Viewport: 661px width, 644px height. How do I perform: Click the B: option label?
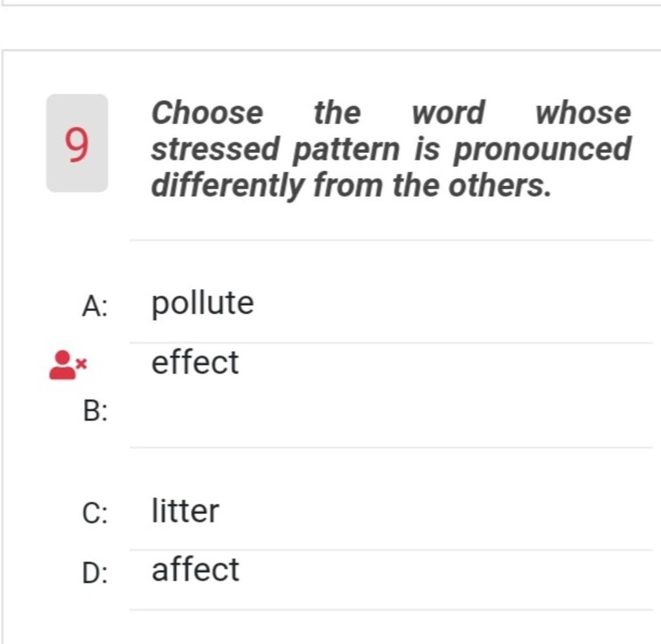click(96, 410)
